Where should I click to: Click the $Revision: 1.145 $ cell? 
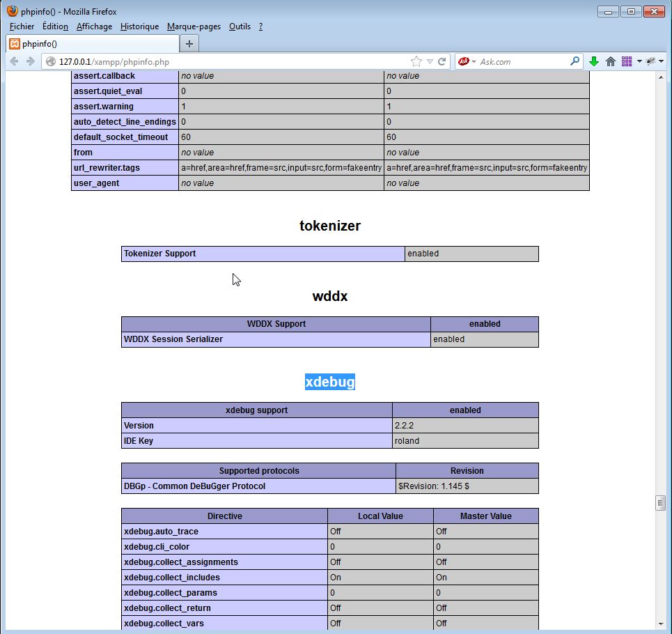click(x=467, y=486)
